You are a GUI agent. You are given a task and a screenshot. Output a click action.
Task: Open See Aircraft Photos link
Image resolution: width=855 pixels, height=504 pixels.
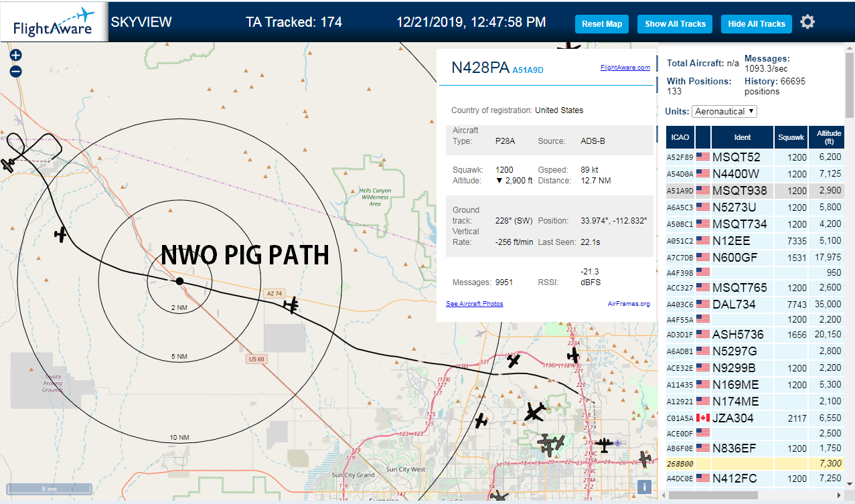point(474,303)
